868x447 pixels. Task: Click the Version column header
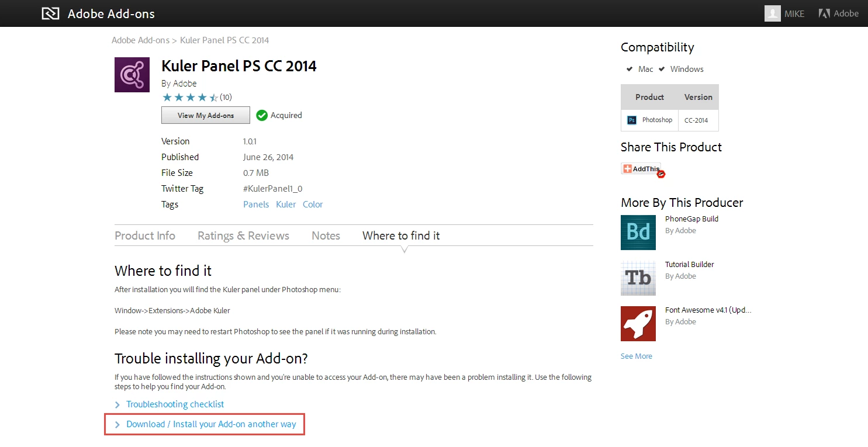(x=698, y=97)
